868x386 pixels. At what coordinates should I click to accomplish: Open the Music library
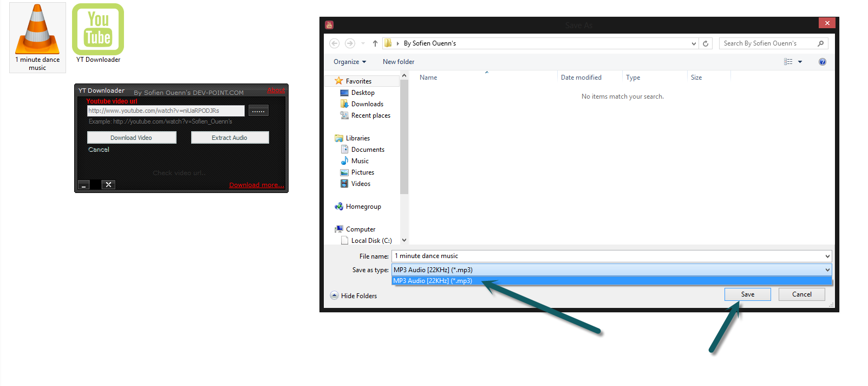tap(360, 161)
